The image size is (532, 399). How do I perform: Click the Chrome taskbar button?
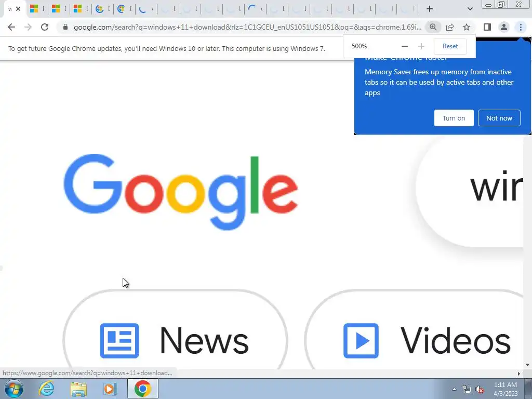142,389
